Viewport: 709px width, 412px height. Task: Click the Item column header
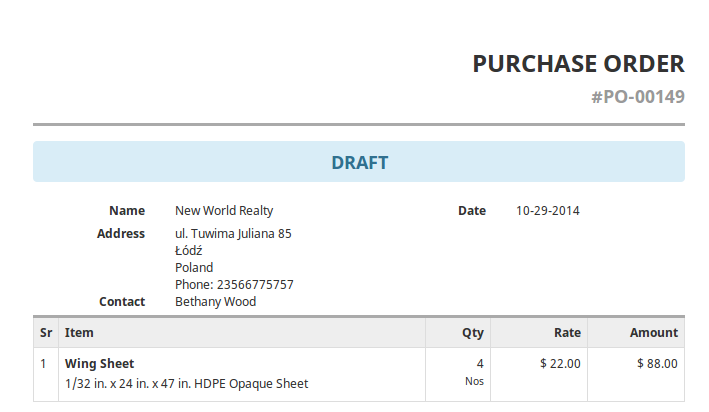coord(79,333)
